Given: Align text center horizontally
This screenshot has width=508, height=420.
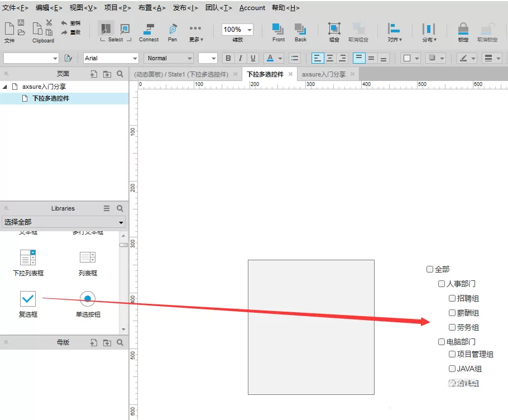Looking at the screenshot, I should (330, 58).
